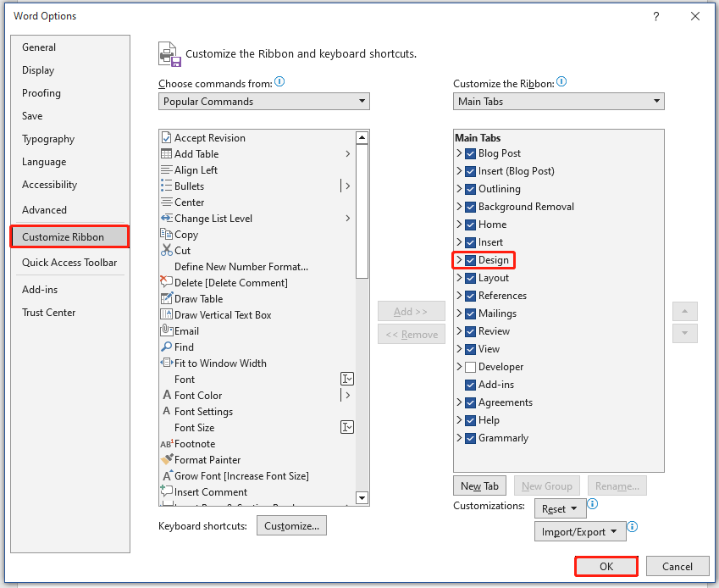Open the Import/Export dropdown
The height and width of the screenshot is (588, 719).
tap(579, 531)
